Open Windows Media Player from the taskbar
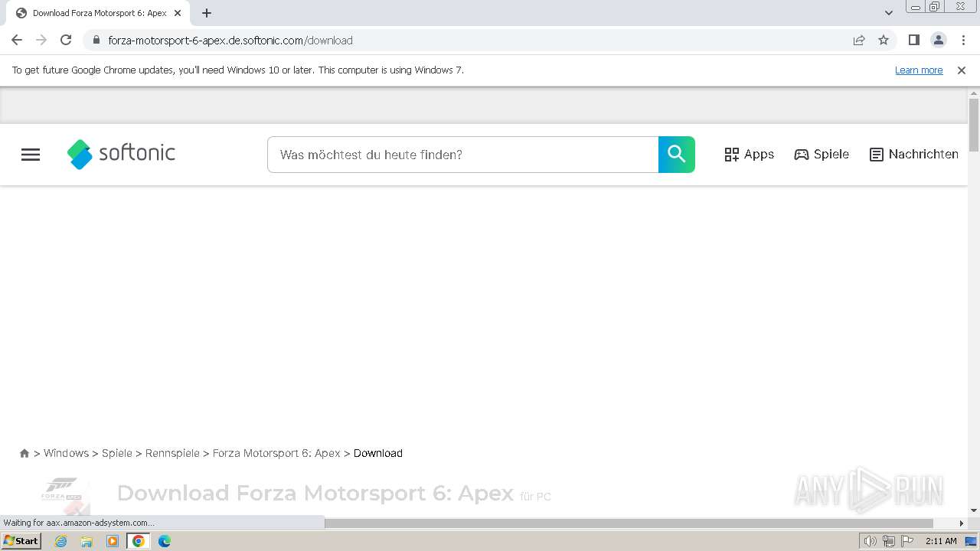 click(113, 541)
